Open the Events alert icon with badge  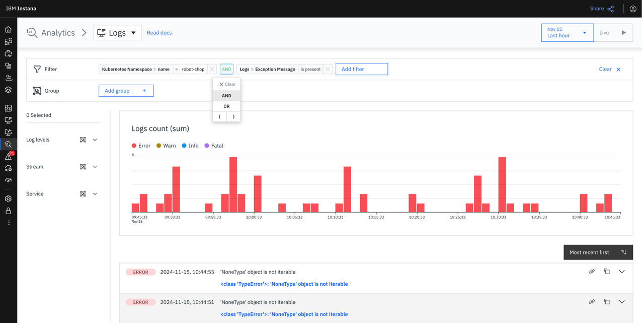pos(9,156)
